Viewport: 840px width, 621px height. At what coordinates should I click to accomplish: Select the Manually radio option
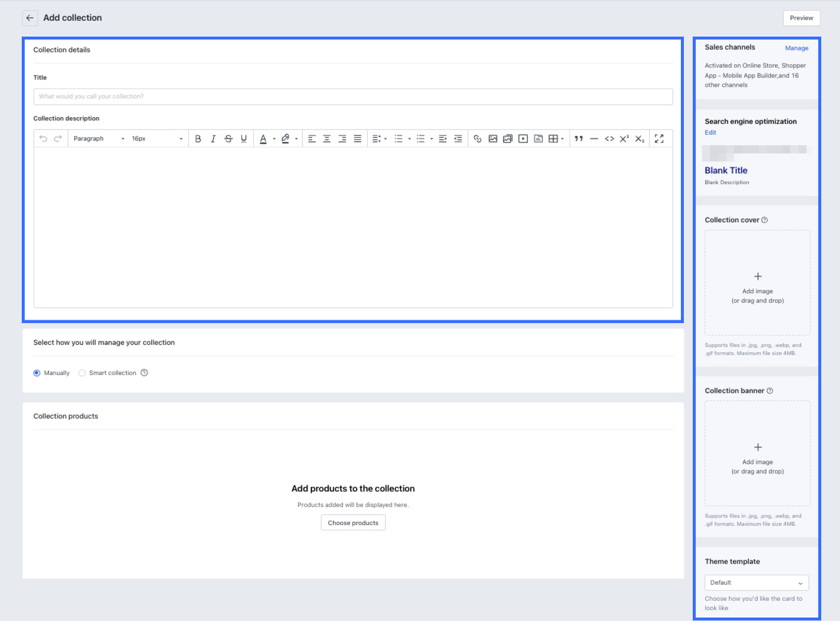tap(37, 373)
